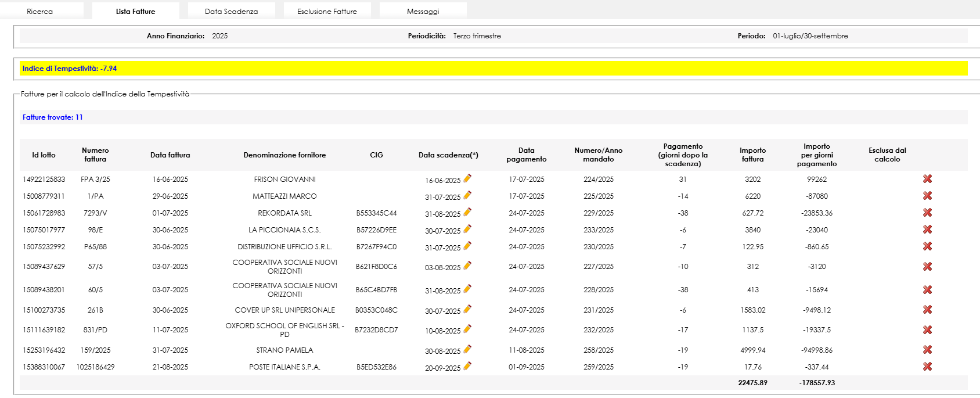Exclude LA PICCIONAIA invoice using red X
Image resolution: width=980 pixels, height=398 pixels.
click(927, 230)
